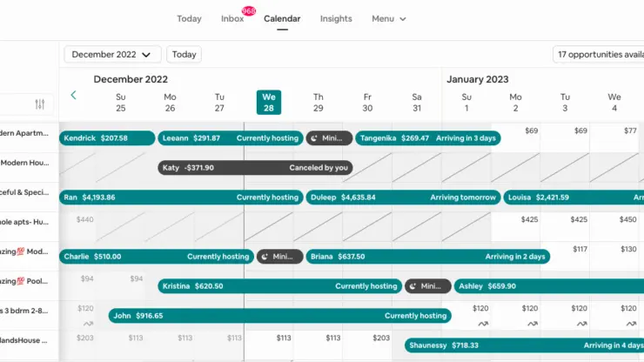644x362 pixels.
Task: Click trend arrow under $120 on January 4
Action: pos(631,324)
